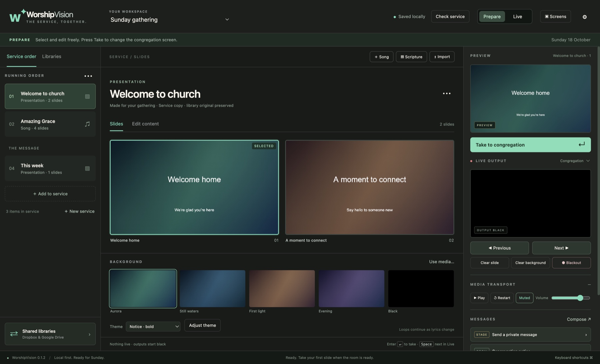Click Take to congregation button
This screenshot has height=364, width=600.
[x=530, y=145]
